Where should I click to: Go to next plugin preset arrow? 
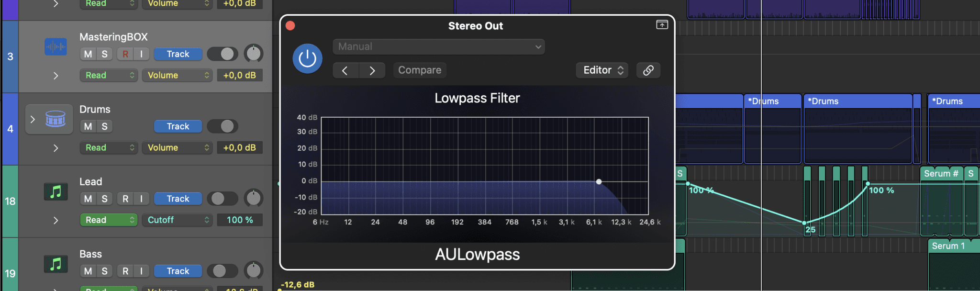click(372, 70)
